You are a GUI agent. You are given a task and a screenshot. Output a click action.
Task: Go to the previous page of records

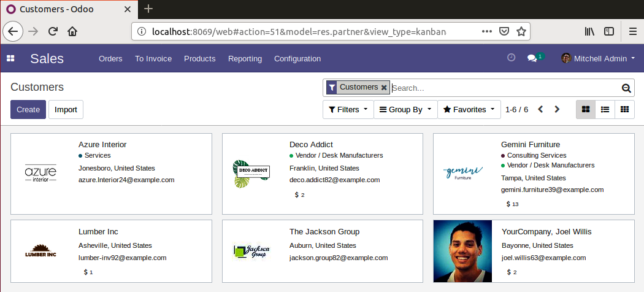point(540,109)
